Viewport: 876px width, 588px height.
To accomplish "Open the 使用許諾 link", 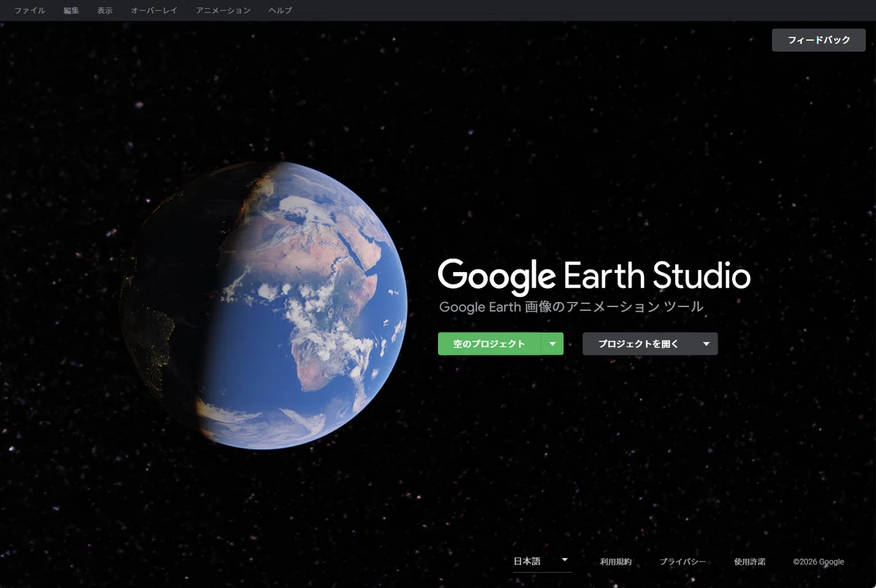I will [x=750, y=562].
